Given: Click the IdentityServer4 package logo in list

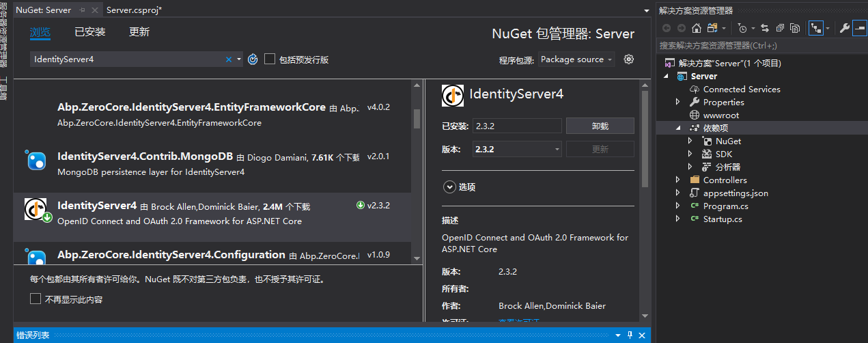Looking at the screenshot, I should [x=36, y=208].
